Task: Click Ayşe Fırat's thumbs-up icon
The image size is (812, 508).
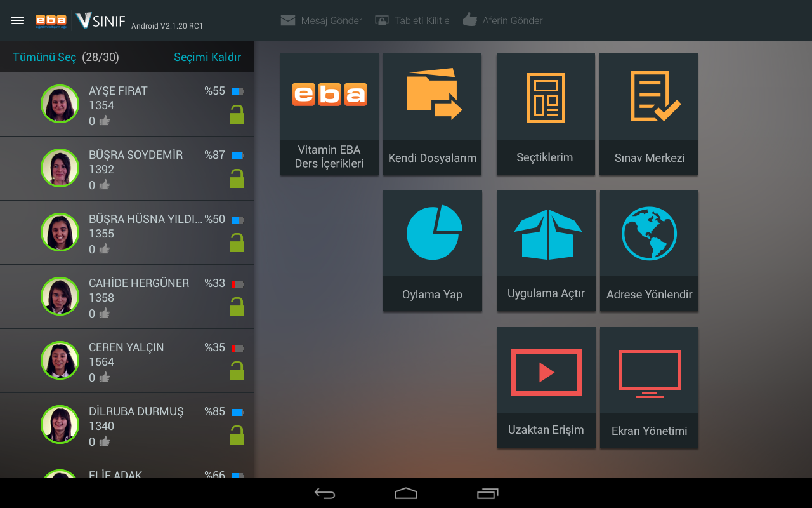Action: [104, 121]
